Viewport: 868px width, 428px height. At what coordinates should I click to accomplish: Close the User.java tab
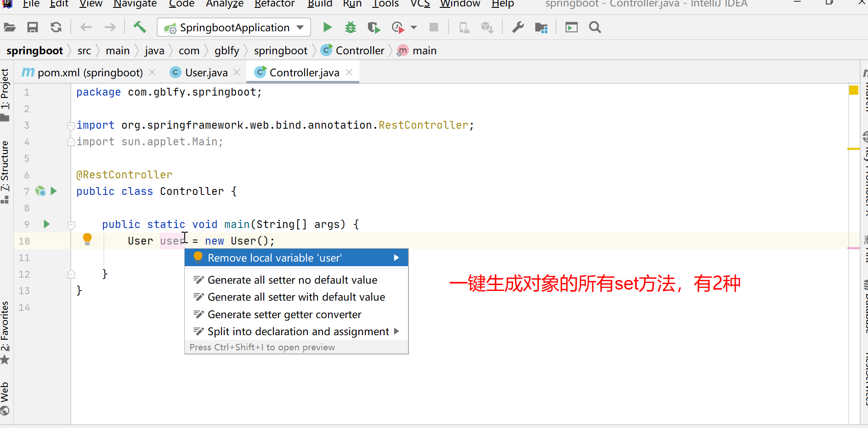[x=237, y=73]
